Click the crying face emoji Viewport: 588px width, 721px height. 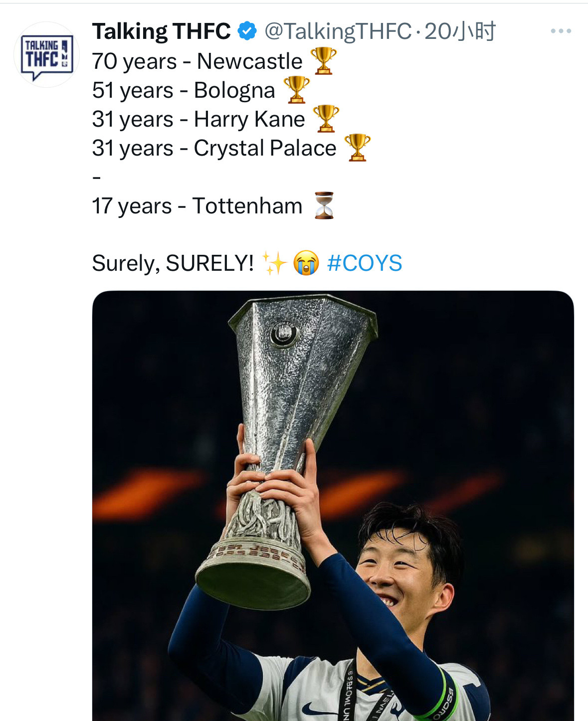coord(306,263)
